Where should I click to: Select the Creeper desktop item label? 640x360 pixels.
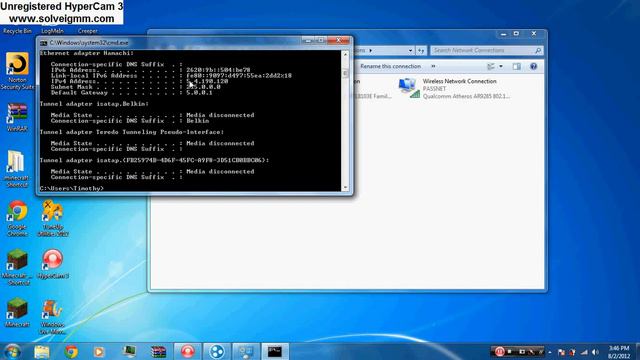[88, 31]
